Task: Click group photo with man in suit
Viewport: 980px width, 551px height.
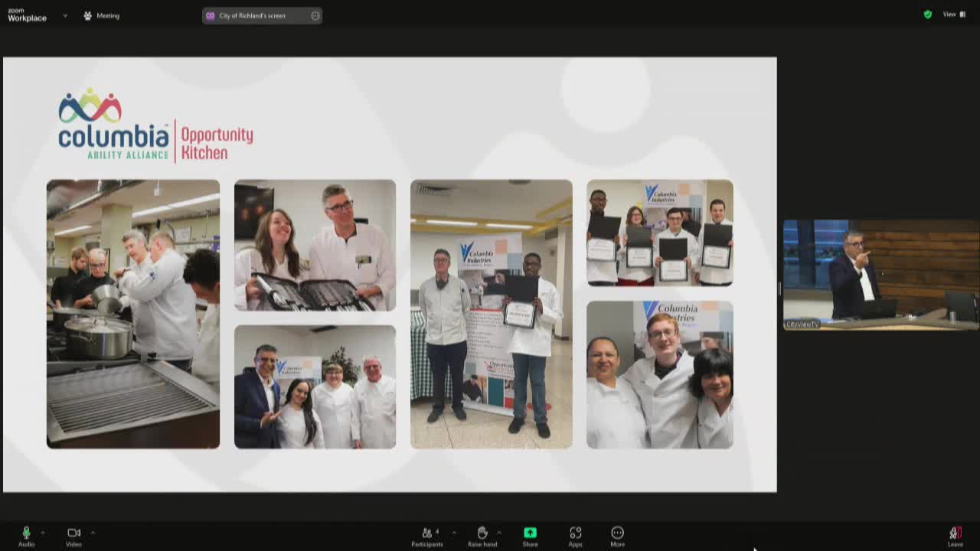Action: 315,386
